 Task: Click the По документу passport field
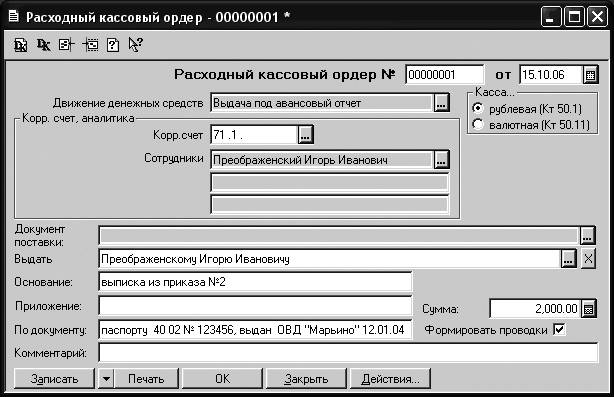255,330
